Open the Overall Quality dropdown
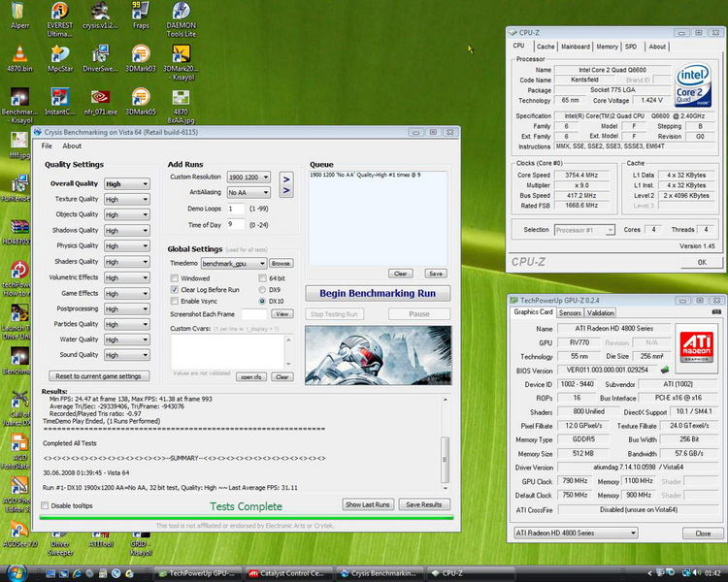 click(x=127, y=183)
